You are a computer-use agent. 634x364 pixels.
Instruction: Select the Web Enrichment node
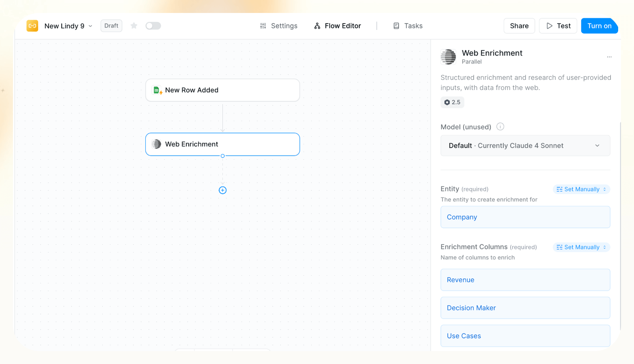[222, 144]
